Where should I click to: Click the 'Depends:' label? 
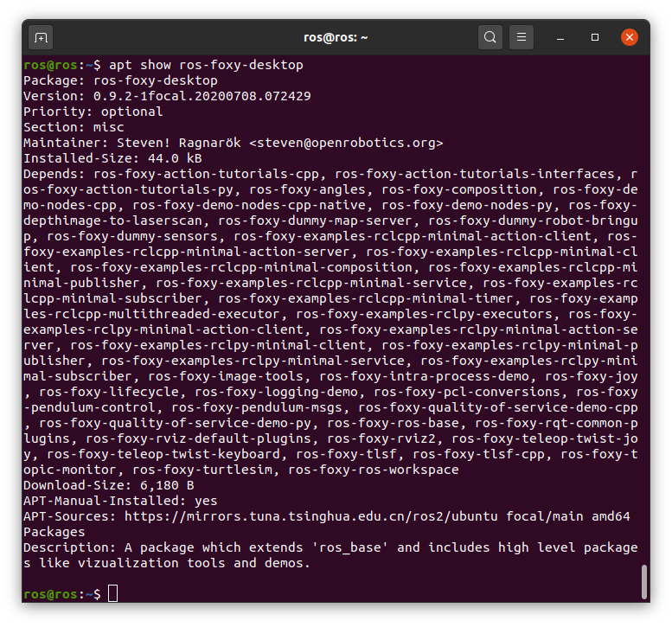tap(54, 174)
